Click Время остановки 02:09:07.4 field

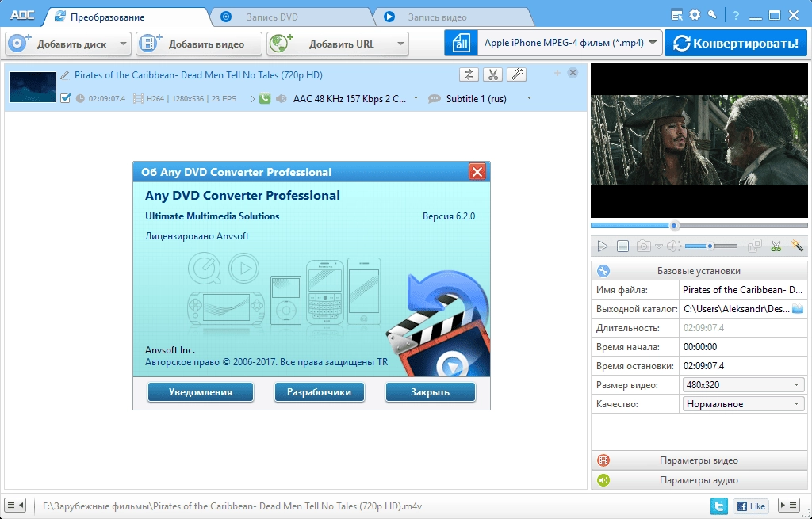(743, 366)
